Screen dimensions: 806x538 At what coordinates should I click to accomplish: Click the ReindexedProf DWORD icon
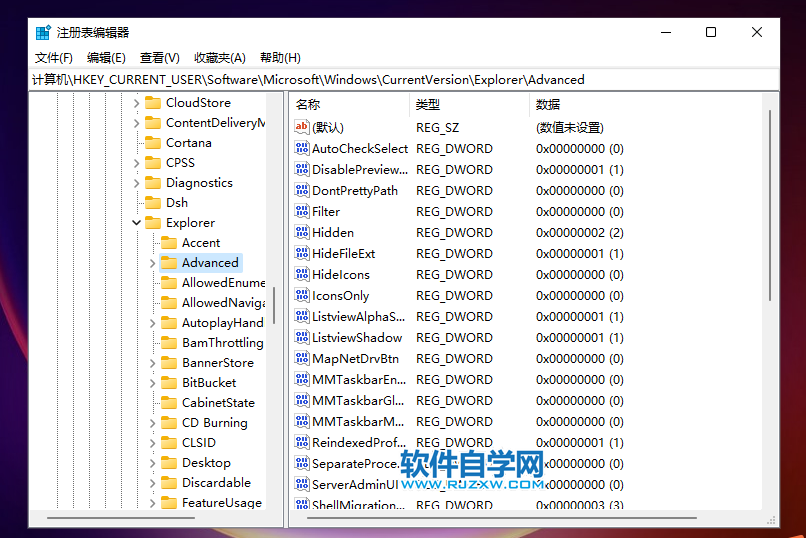tap(302, 442)
